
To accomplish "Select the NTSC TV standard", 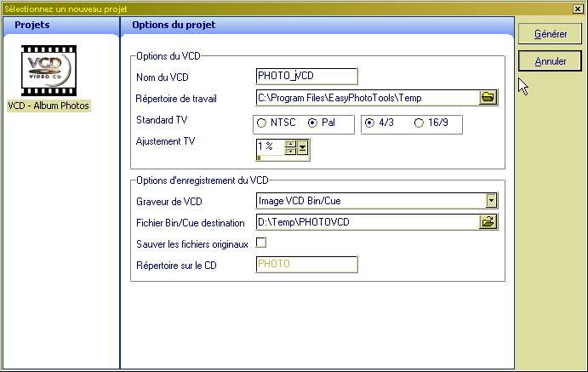I will click(x=261, y=123).
